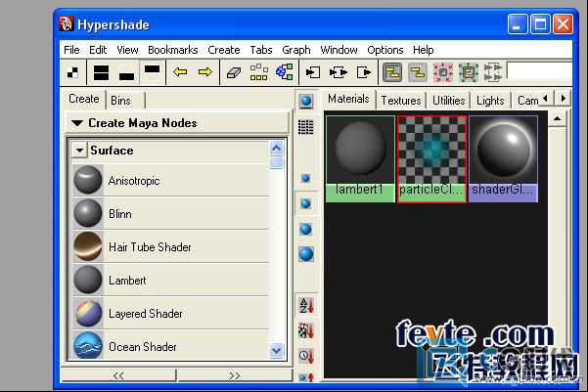Viewport: 588px width, 392px height.
Task: Sort swatches by time clock icon
Action: [x=306, y=356]
